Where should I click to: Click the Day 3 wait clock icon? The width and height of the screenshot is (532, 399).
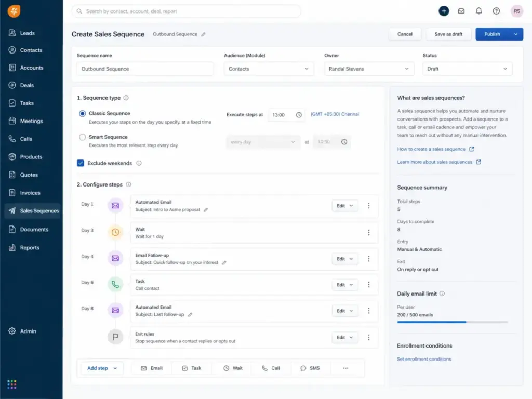[115, 232]
